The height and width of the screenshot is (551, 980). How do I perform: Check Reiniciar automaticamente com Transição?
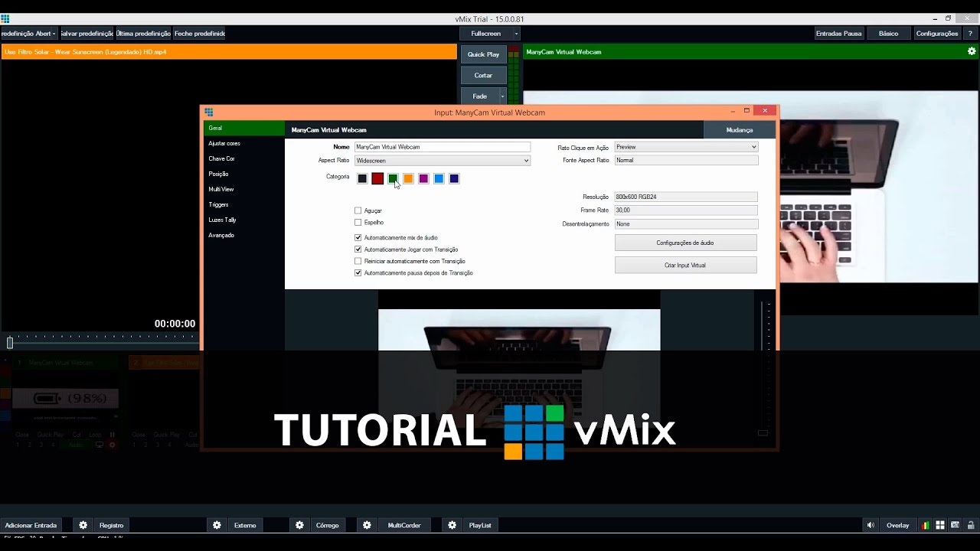click(x=358, y=261)
